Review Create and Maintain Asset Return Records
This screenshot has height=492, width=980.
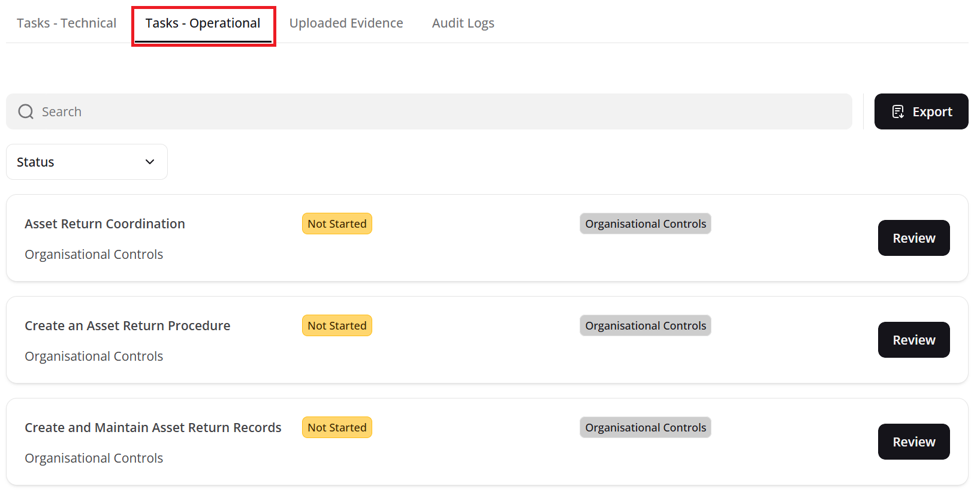(913, 442)
